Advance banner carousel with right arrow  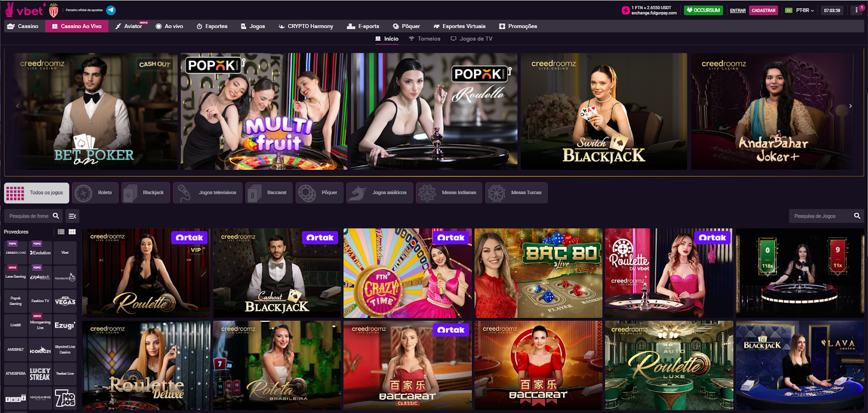[851, 106]
